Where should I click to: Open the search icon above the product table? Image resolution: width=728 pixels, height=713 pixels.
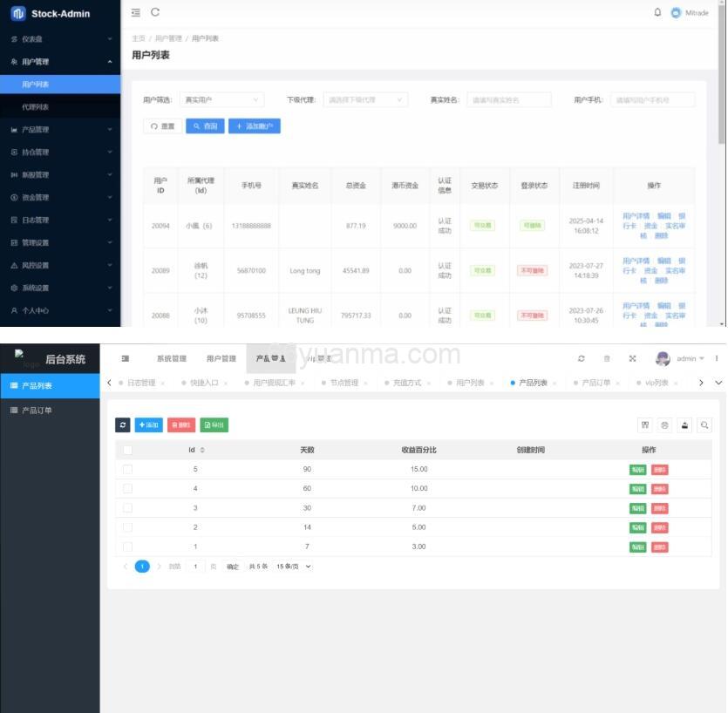704,424
